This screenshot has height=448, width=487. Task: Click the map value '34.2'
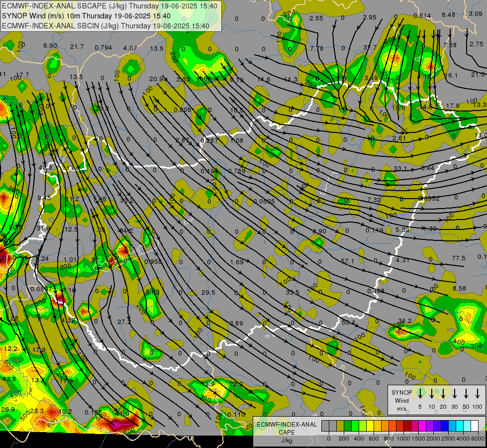405,321
